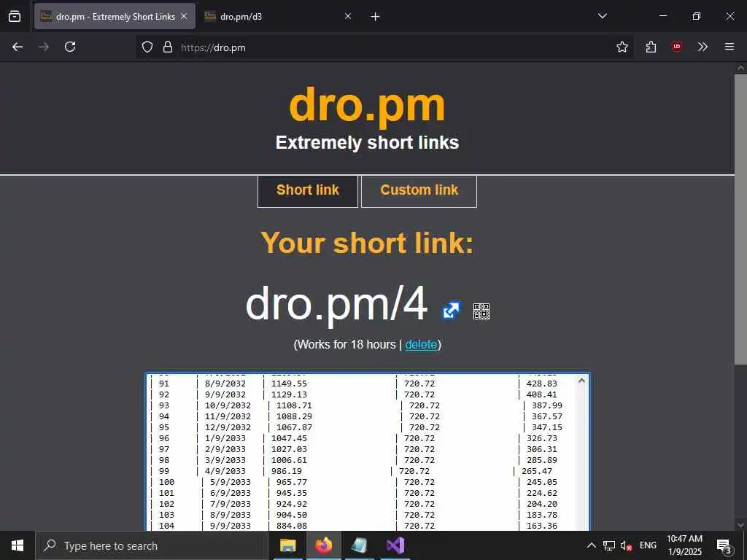Click the value 986.19 in row 99
The width and height of the screenshot is (747, 560).
pyautogui.click(x=286, y=472)
